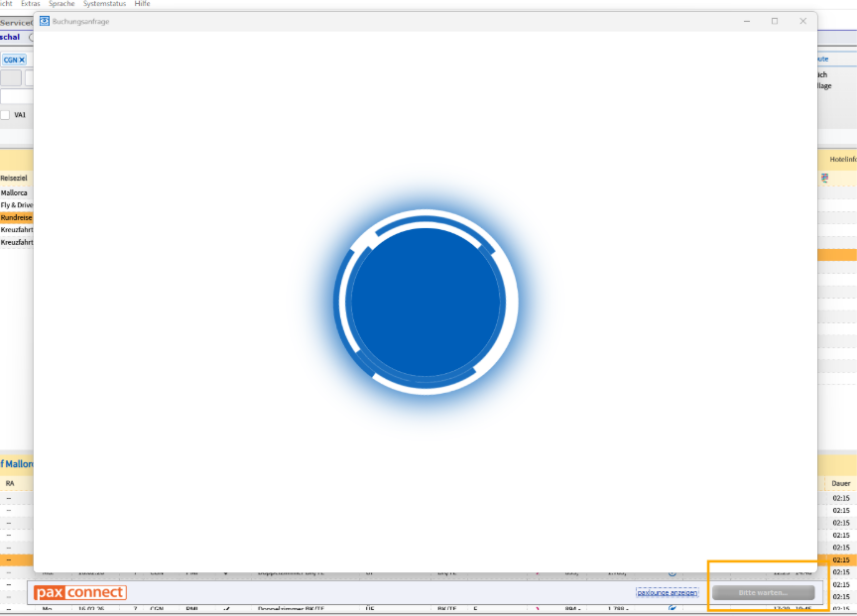
Task: Open the Systemstatus menu
Action: pyautogui.click(x=103, y=3)
